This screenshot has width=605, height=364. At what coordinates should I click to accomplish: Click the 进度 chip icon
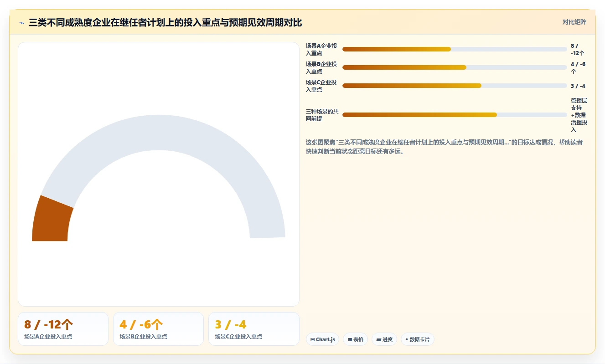(x=378, y=339)
